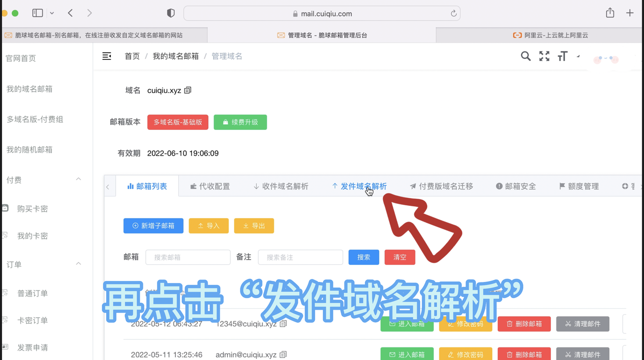Screen dimensions: 644x360
Task: Go to 我的域名邮箱 breadcrumb
Action: click(176, 56)
